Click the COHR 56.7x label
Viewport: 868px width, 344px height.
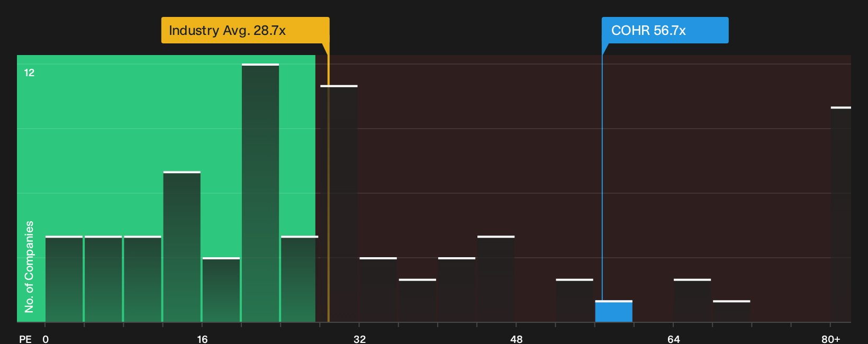coord(665,30)
